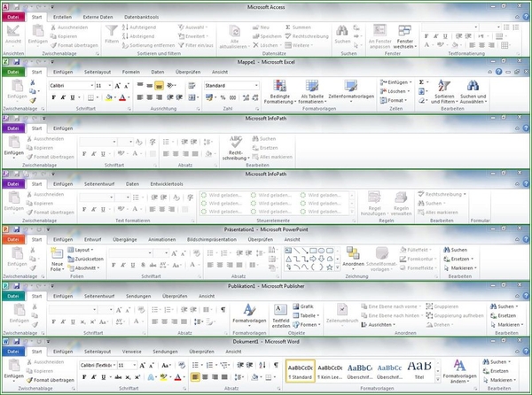
Task: Expand PowerPoint shapes gallery more arrow
Action: coord(338,267)
